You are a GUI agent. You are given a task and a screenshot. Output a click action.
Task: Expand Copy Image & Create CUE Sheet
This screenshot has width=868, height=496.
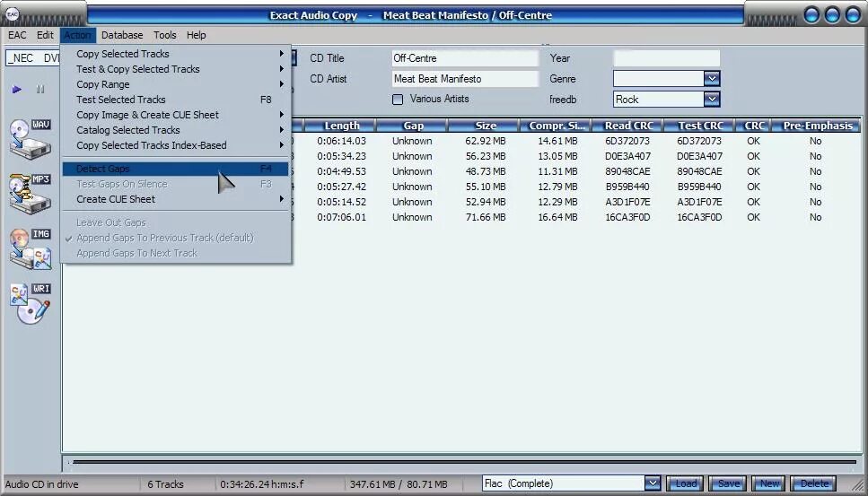click(177, 115)
